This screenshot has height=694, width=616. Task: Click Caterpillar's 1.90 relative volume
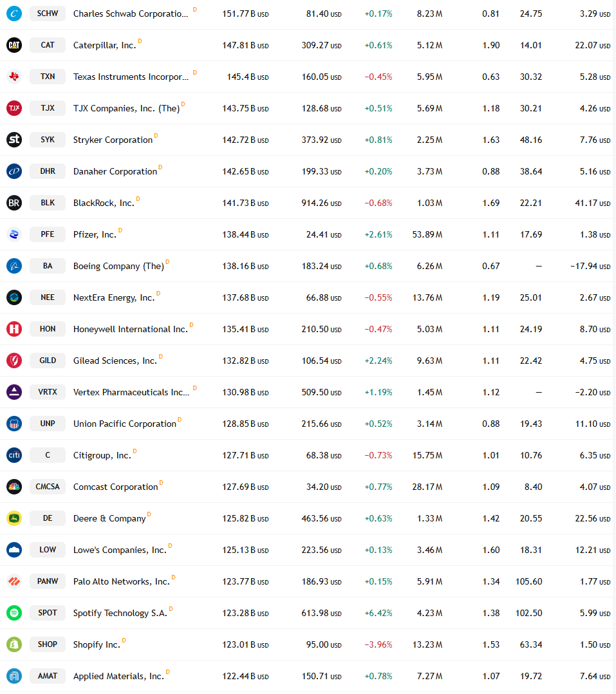(490, 45)
